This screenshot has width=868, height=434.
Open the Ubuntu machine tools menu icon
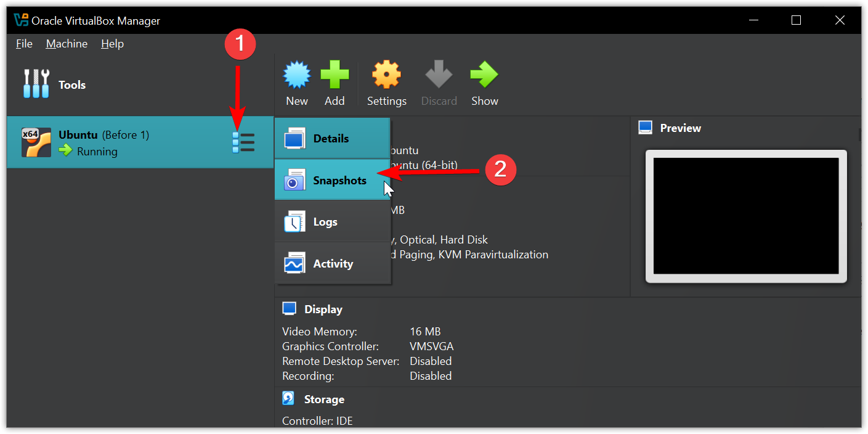243,142
